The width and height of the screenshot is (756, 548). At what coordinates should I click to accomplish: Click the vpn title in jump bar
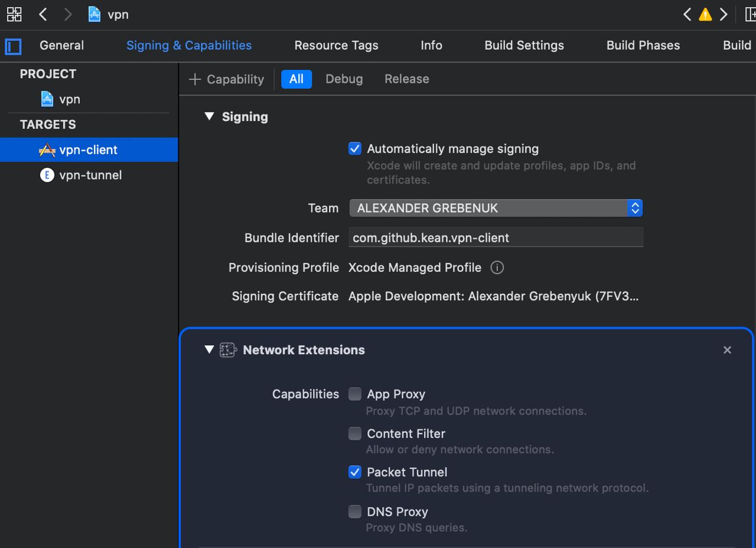[x=118, y=15]
